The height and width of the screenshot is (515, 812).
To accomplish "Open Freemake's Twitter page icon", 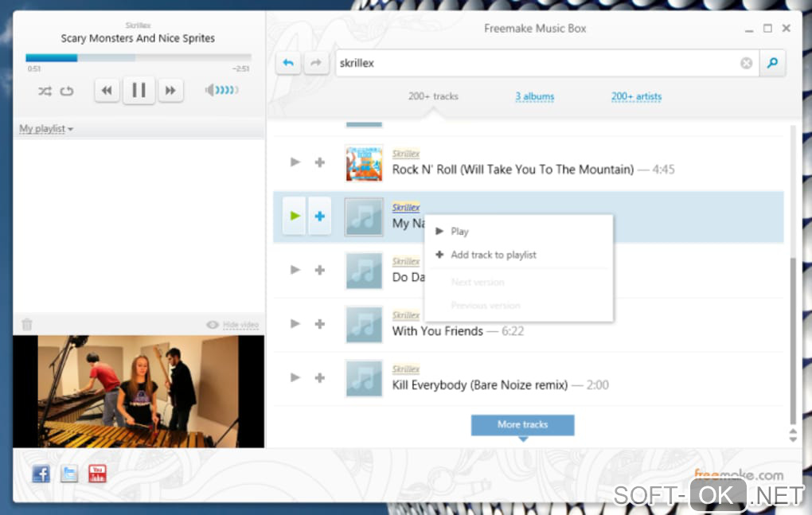I will pos(69,474).
